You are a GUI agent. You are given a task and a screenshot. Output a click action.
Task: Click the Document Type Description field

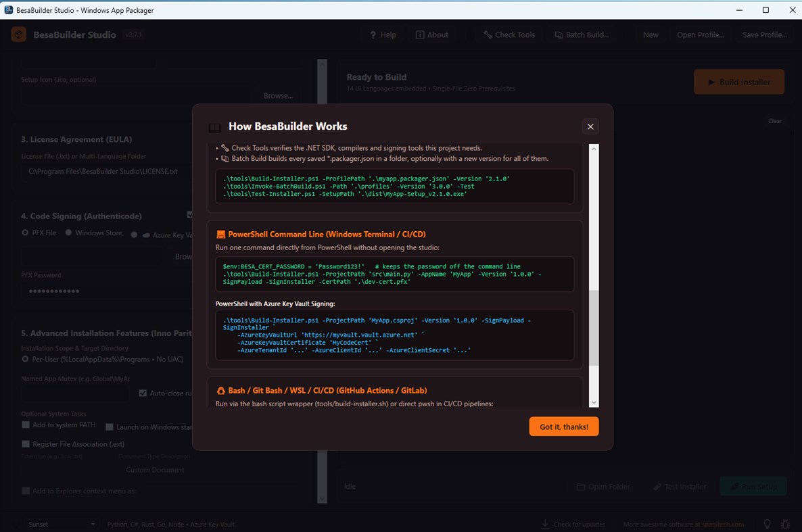tap(156, 470)
